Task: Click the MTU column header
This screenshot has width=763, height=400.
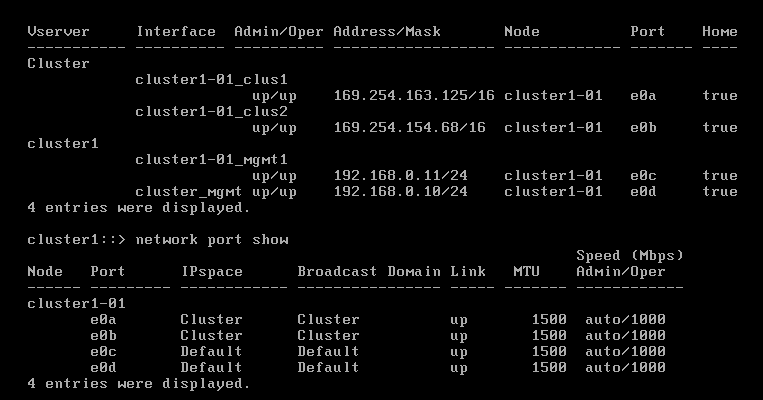Action: tap(526, 272)
